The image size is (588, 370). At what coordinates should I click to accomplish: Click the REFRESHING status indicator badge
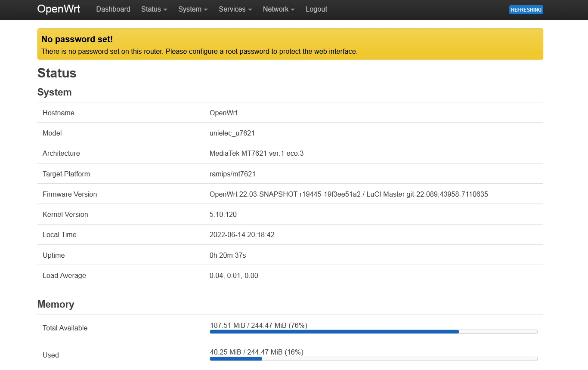526,10
